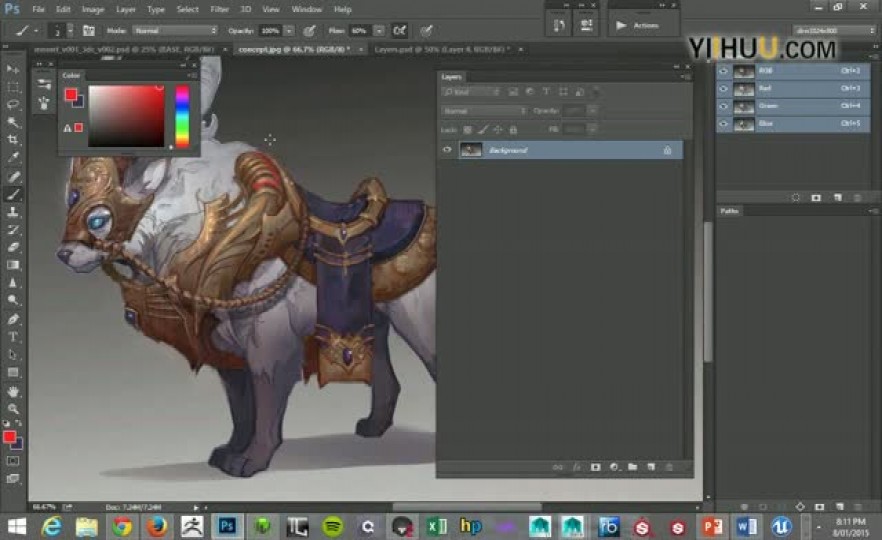Viewport: 882px width, 540px height.
Task: Click the toolbox red foreground color swatch
Action: coord(9,436)
